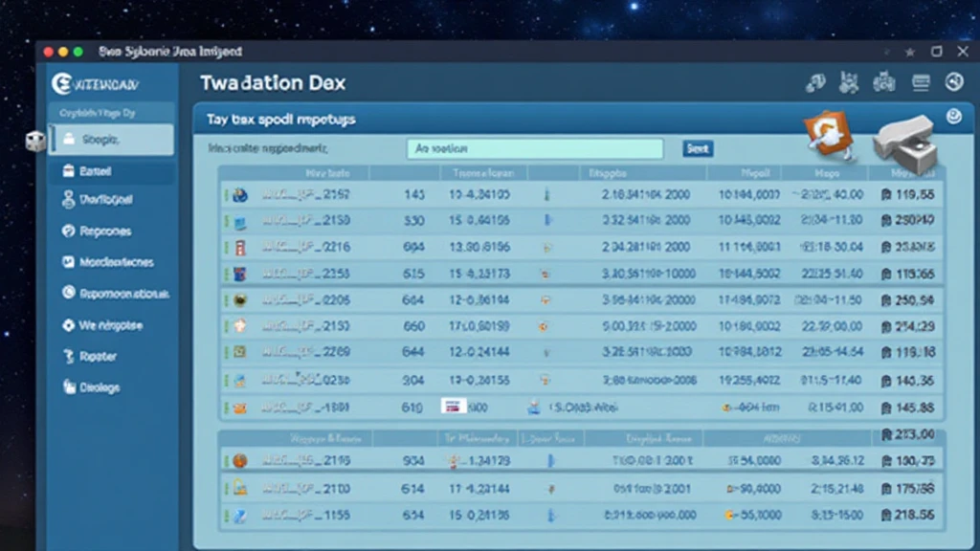Click the white dice icon at the left edge
Screen dimensions: 980x551
click(x=34, y=142)
